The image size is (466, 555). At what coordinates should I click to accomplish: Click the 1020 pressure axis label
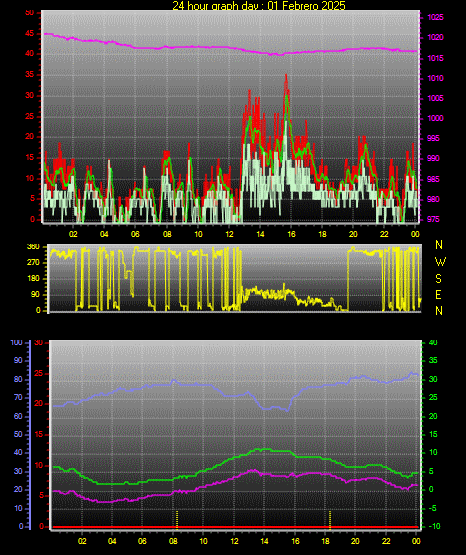435,37
